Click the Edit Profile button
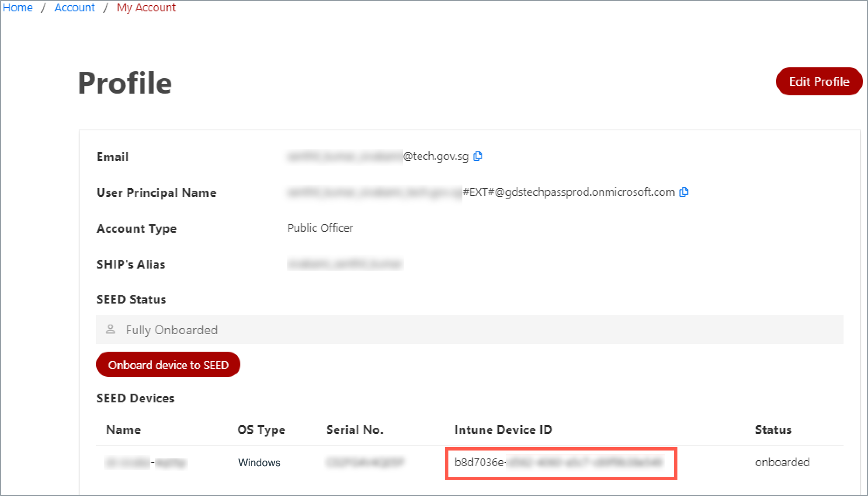868x496 pixels. [818, 81]
